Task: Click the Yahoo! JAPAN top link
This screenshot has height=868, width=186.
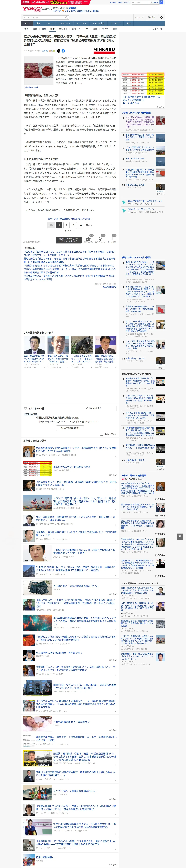Action: [x=116, y=2]
